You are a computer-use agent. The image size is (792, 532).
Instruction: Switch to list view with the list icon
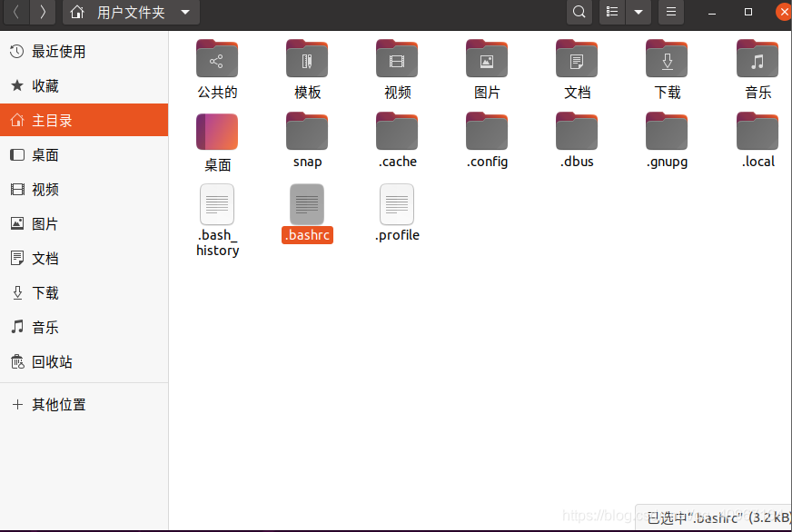(x=612, y=12)
